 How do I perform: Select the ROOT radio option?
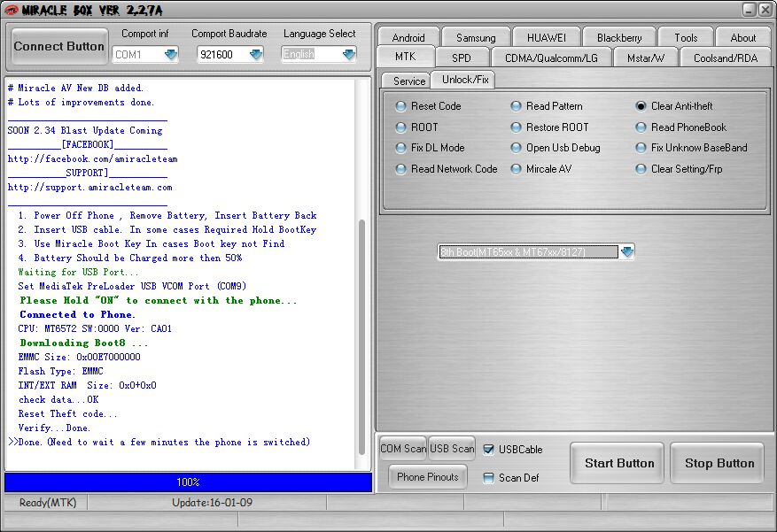[400, 127]
